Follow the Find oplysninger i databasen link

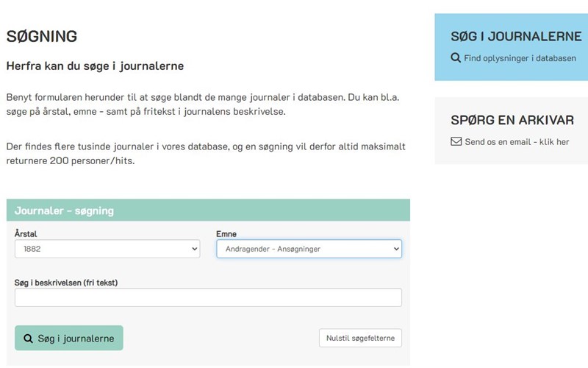(x=520, y=57)
